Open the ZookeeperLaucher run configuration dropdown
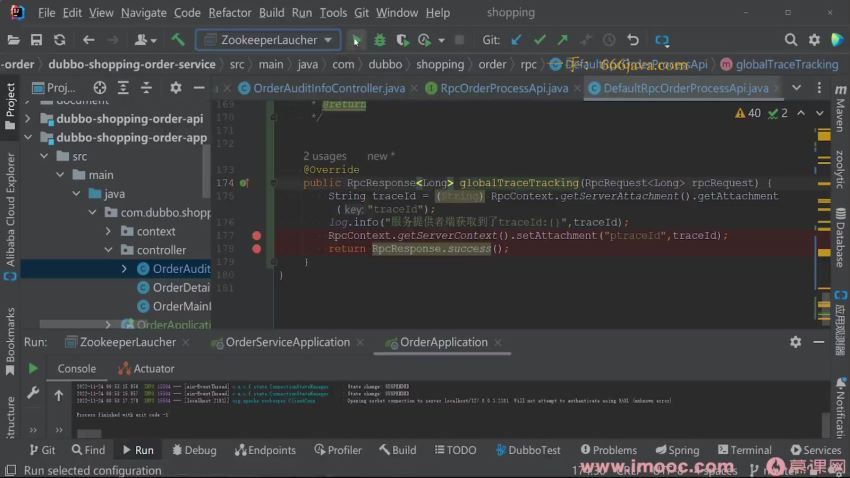The height and width of the screenshot is (478, 850). point(268,40)
